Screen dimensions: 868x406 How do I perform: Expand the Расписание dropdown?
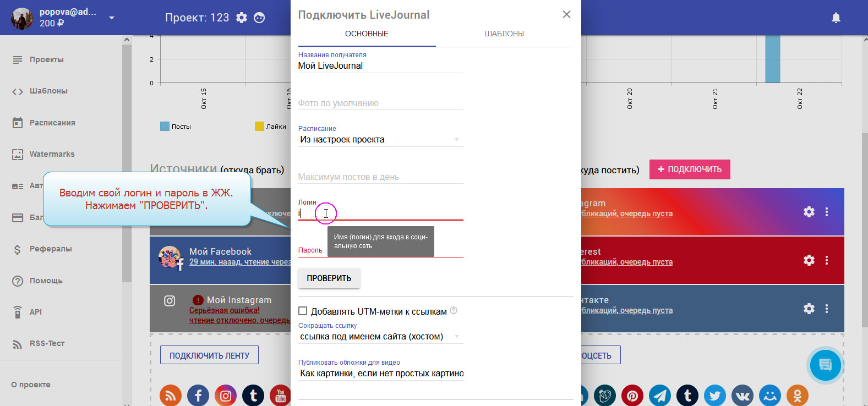[380, 140]
